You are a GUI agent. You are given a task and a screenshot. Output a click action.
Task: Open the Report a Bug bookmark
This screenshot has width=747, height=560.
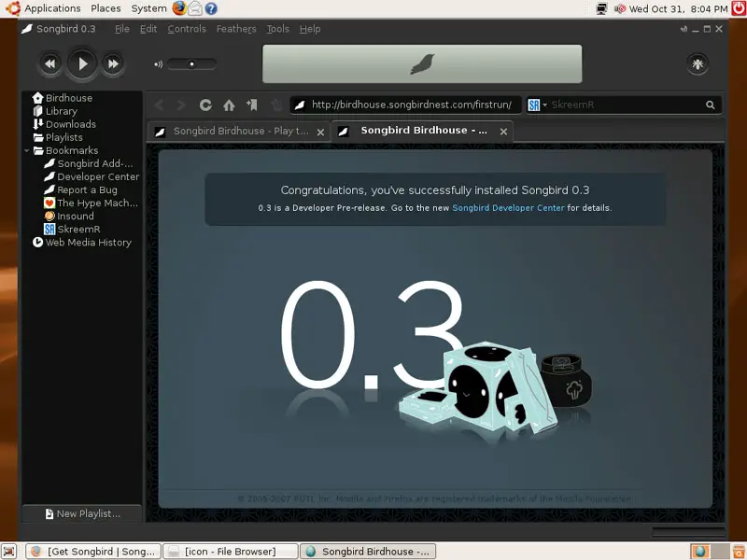point(87,190)
